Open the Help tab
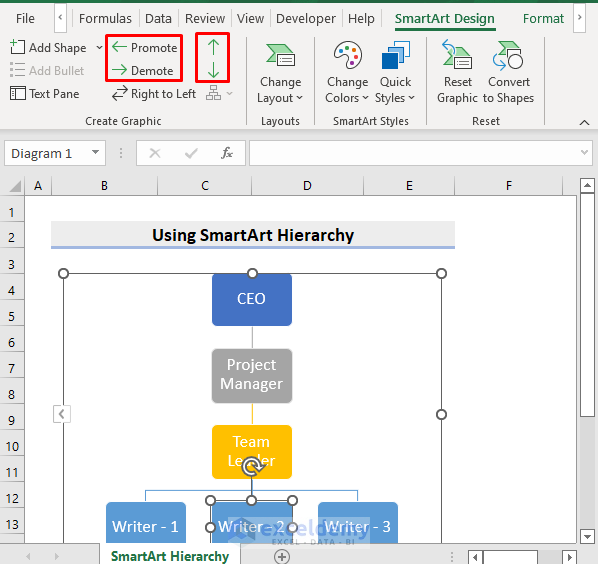This screenshot has height=564, width=598. 361,18
